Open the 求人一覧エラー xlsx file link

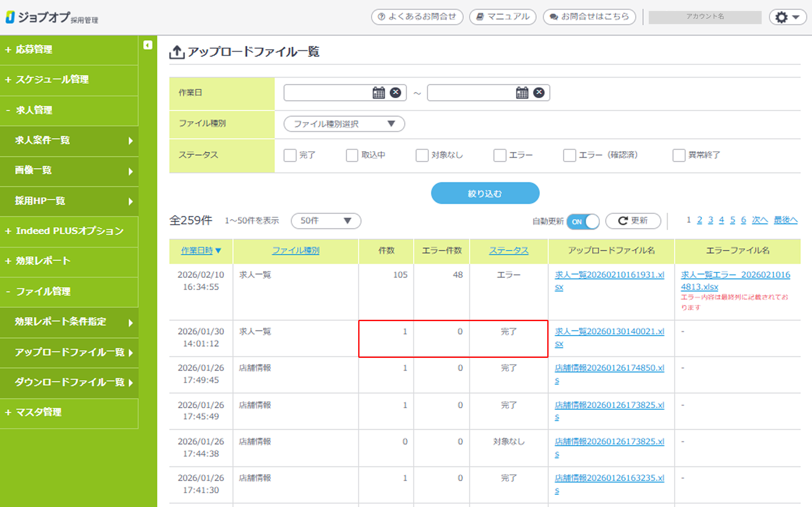735,275
